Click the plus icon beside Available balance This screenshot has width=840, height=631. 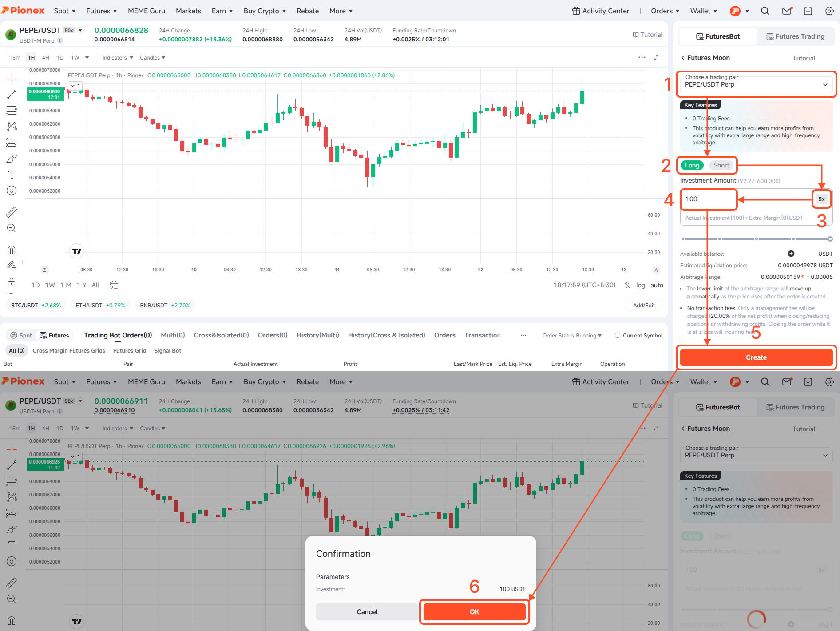click(791, 254)
